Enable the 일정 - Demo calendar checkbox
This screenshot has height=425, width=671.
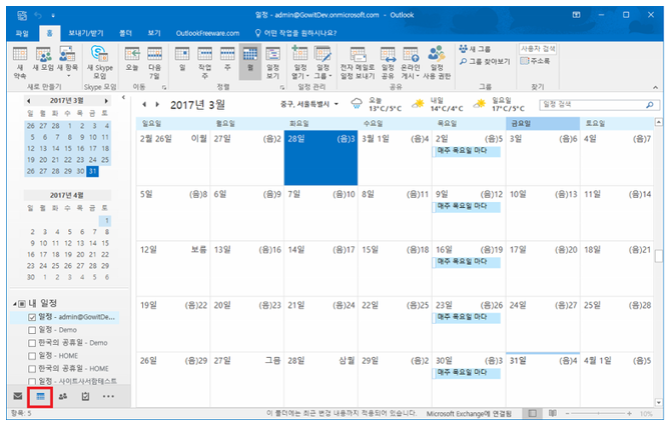point(32,329)
